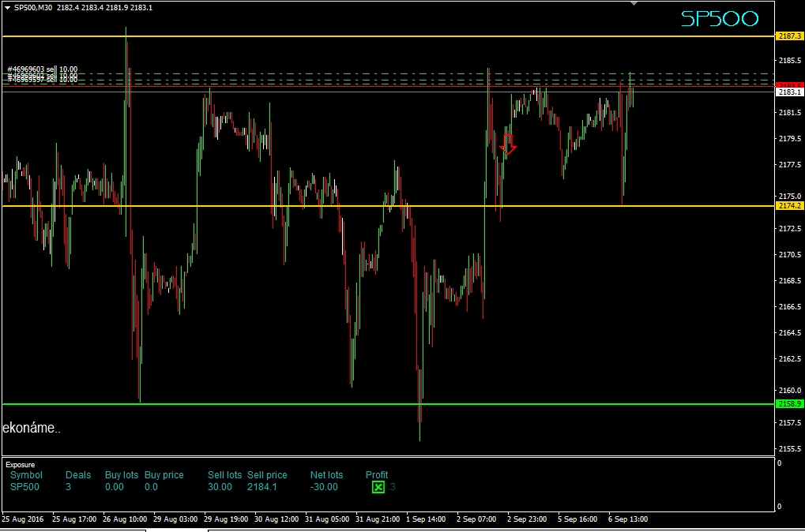Click the 2185.5 price scale value
The width and height of the screenshot is (805, 532).
[x=790, y=61]
